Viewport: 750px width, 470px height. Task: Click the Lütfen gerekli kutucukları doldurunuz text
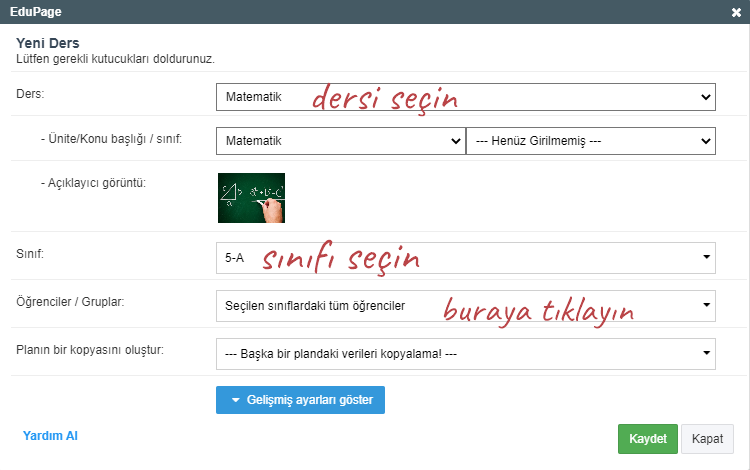coord(115,59)
